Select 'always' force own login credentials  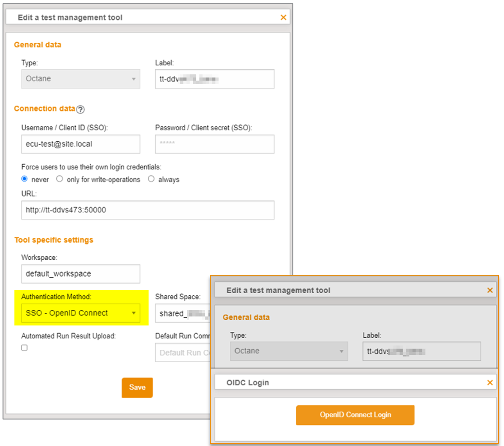point(151,179)
